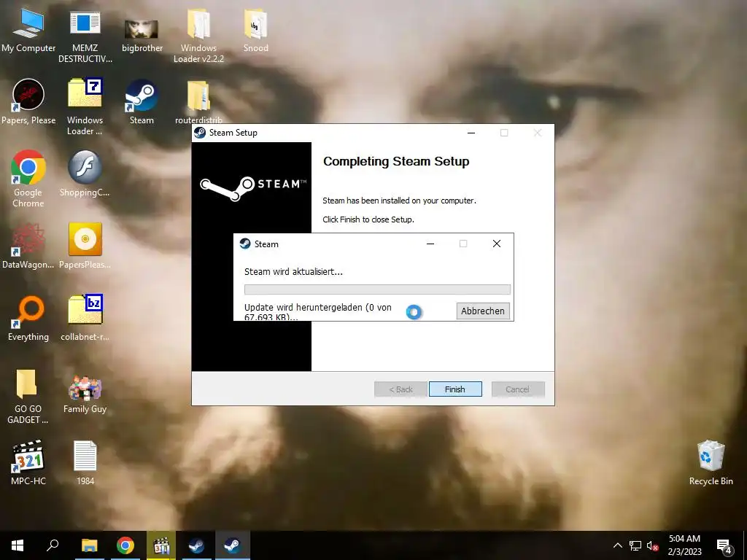
Task: Click the 'Steam wird aktualisiert...' text
Action: pyautogui.click(x=293, y=272)
